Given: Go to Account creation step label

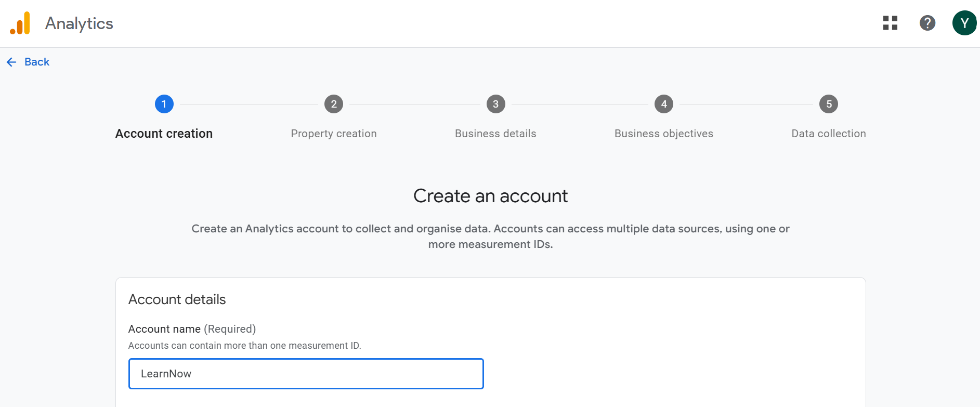Looking at the screenshot, I should point(164,134).
